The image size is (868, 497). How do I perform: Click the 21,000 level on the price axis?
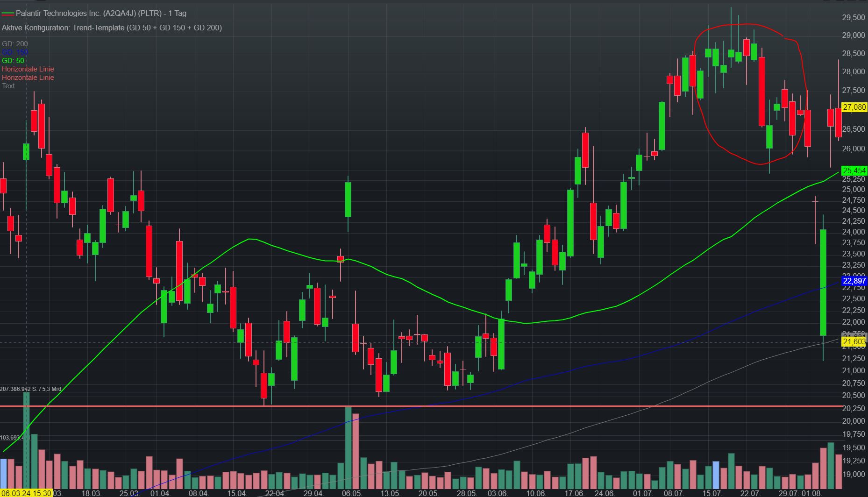point(854,370)
